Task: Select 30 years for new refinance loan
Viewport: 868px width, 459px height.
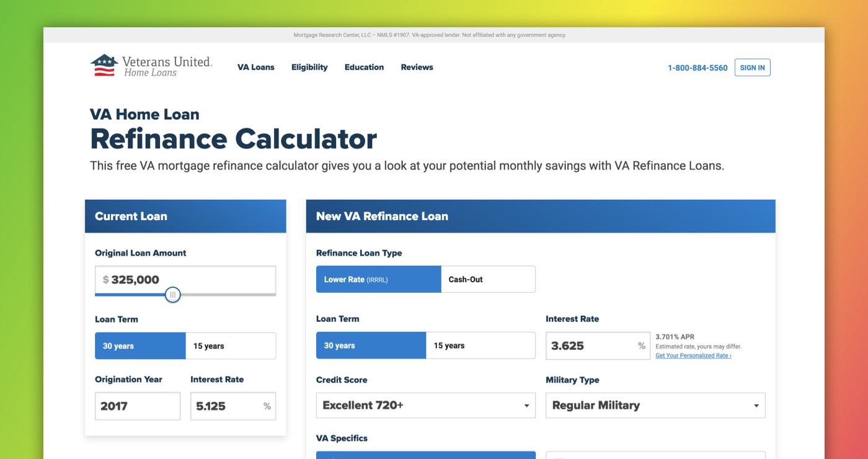Action: tap(371, 345)
